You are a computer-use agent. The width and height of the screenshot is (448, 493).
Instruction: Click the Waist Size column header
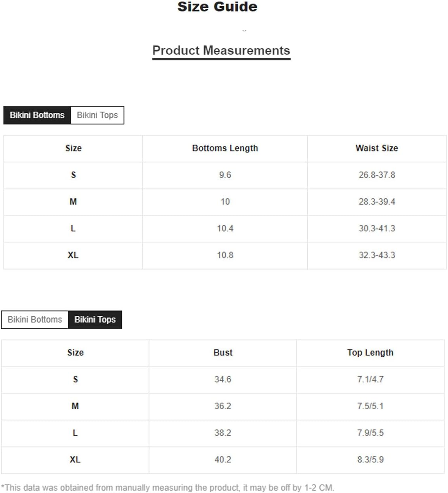pos(377,148)
